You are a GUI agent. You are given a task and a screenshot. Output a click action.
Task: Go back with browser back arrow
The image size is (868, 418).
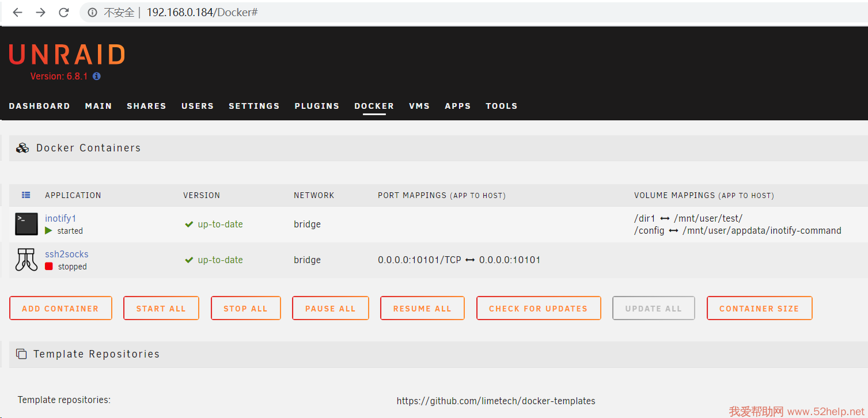coord(17,12)
